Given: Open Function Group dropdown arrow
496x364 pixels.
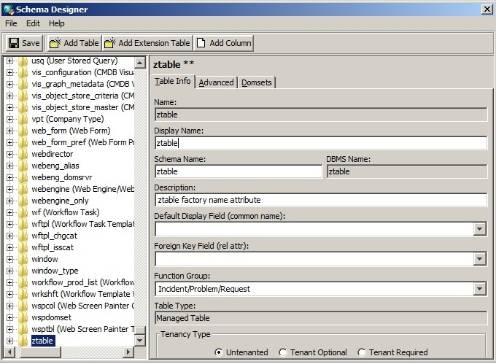Looking at the screenshot, I should click(x=479, y=289).
